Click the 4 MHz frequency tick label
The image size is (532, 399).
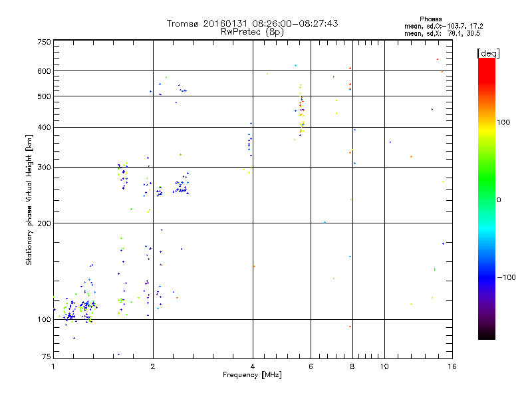(253, 366)
